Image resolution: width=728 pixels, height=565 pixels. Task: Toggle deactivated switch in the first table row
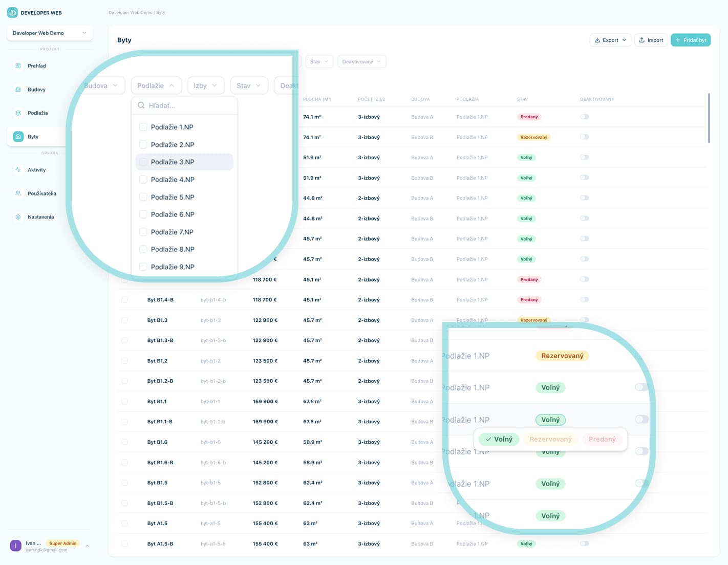584,117
